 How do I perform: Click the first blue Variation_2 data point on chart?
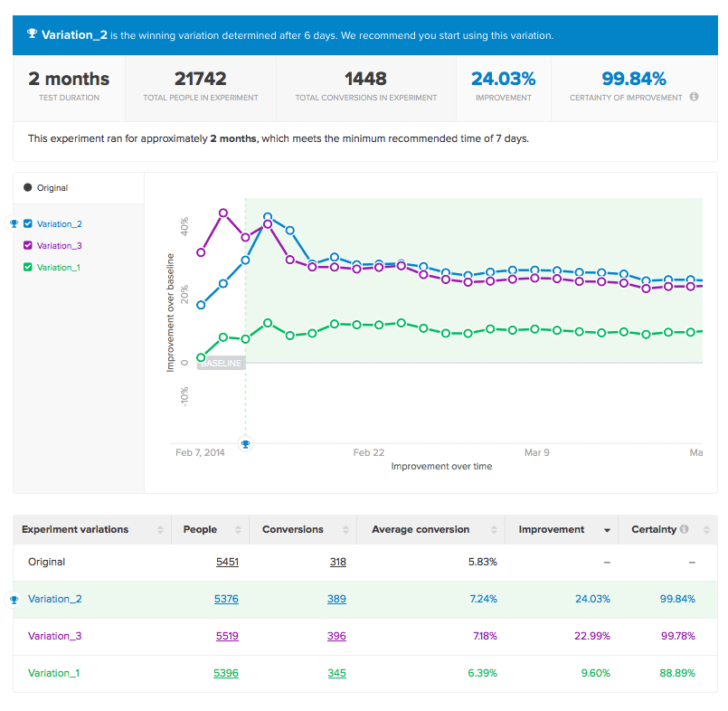pyautogui.click(x=201, y=305)
